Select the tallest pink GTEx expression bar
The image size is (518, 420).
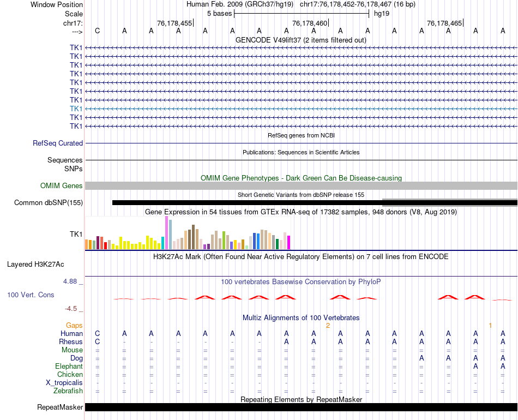[166, 232]
